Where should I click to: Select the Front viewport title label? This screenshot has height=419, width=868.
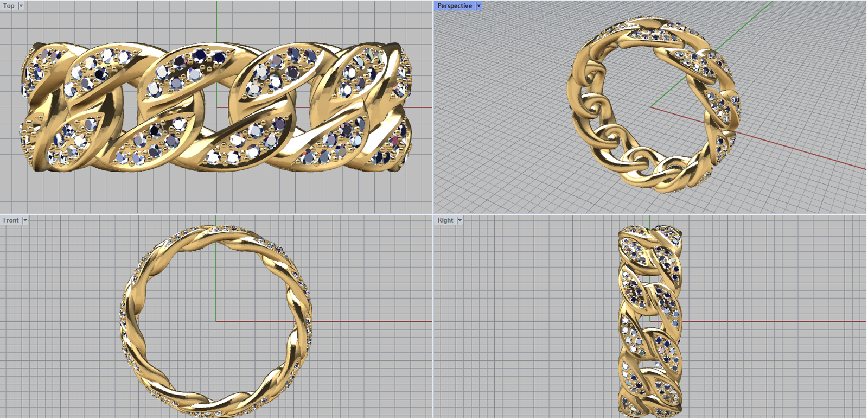coord(11,220)
